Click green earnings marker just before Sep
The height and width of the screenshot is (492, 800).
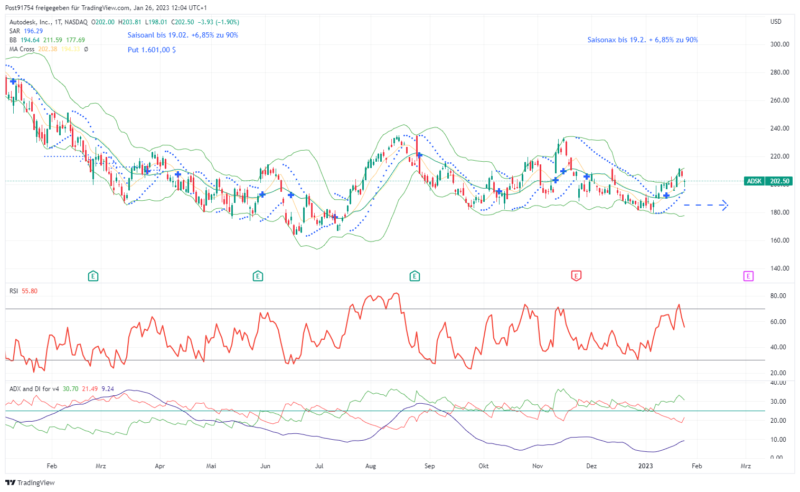(415, 274)
